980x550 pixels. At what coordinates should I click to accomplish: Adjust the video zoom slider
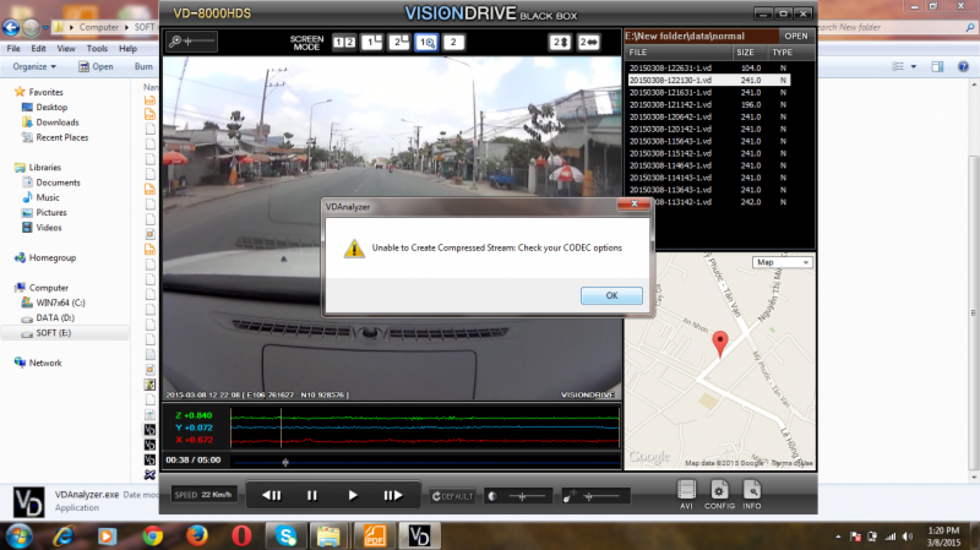tap(192, 41)
